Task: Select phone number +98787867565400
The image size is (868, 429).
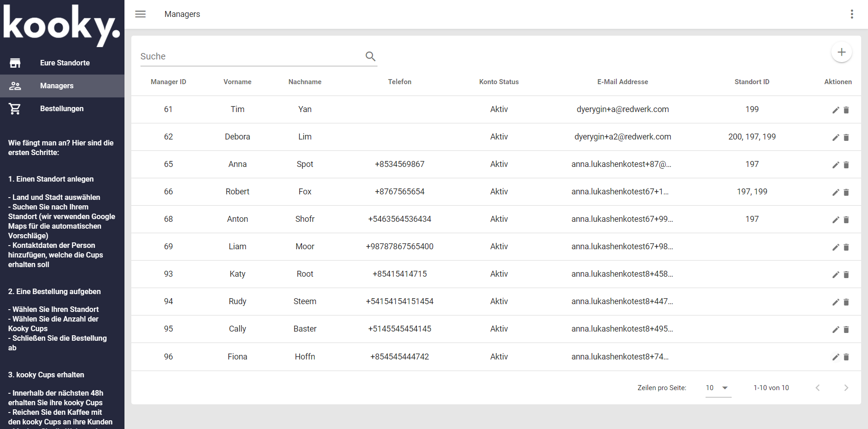Action: pos(399,247)
